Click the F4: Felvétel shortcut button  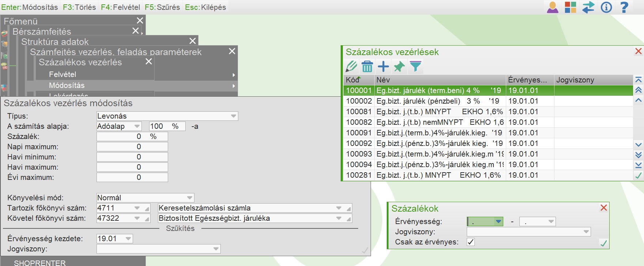[x=120, y=7]
